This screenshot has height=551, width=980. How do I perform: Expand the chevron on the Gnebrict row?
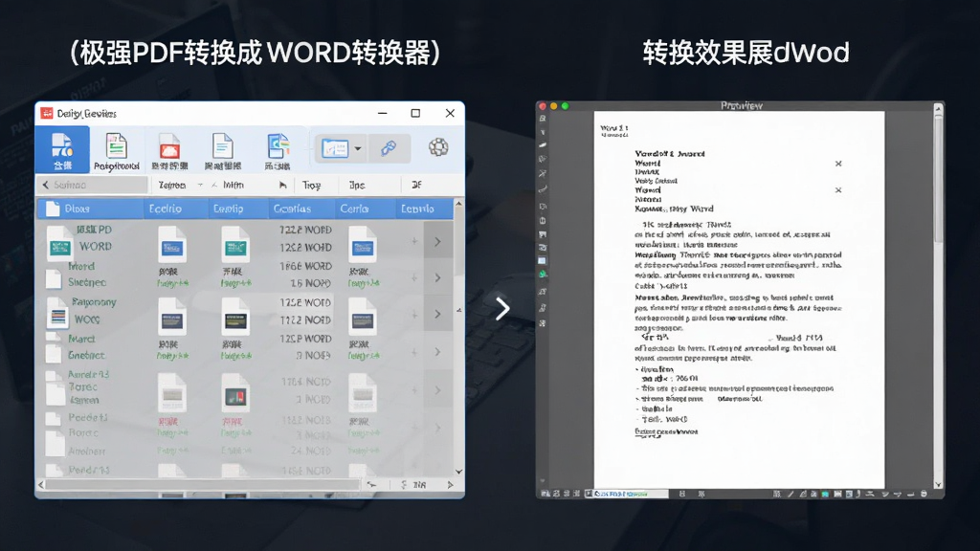(437, 352)
